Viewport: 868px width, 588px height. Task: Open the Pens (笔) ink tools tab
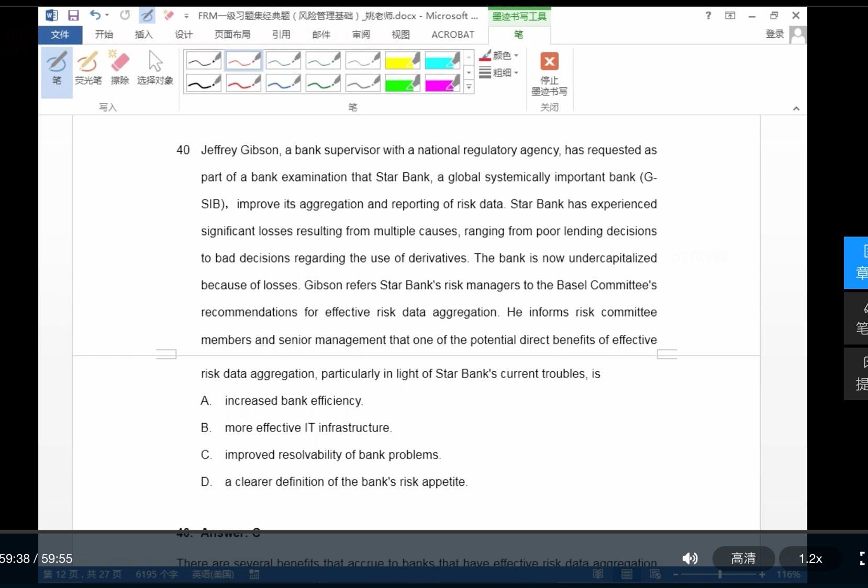[x=518, y=35]
